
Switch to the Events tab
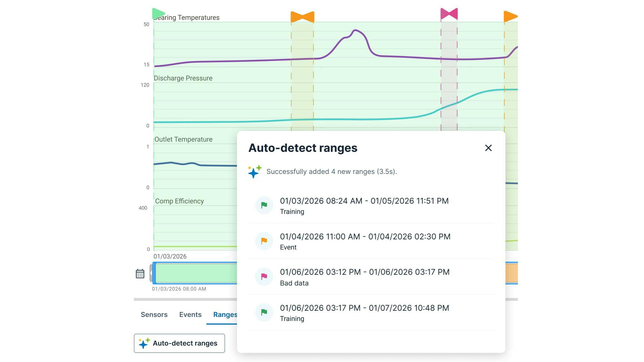(190, 314)
